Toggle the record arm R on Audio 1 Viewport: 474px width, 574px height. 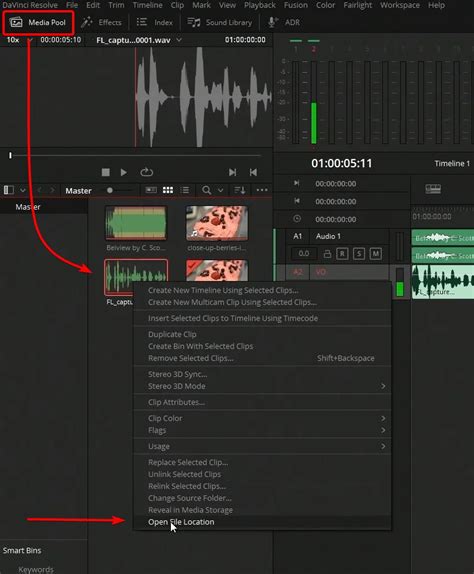[342, 254]
